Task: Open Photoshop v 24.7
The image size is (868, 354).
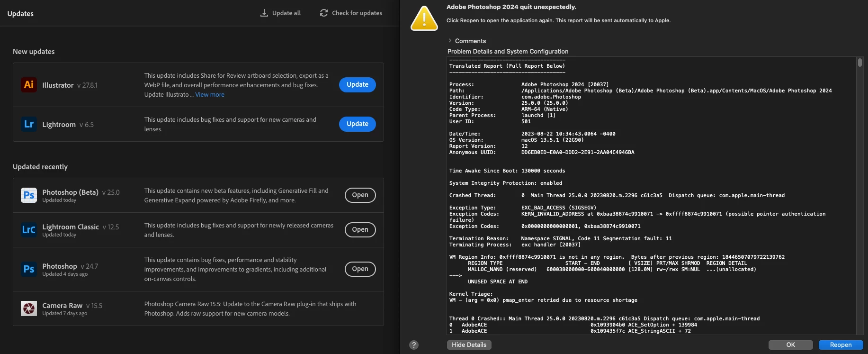Action: 360,269
